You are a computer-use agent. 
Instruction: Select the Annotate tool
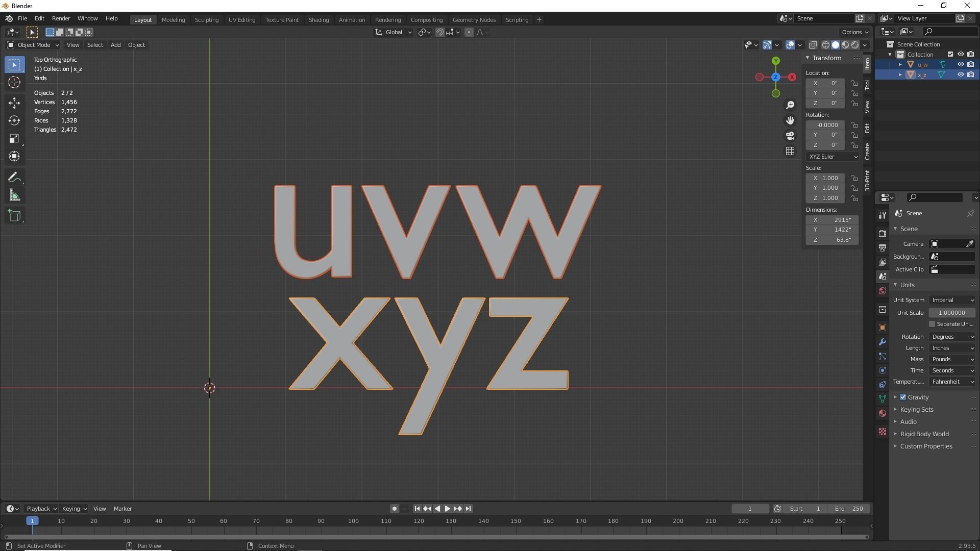(14, 178)
